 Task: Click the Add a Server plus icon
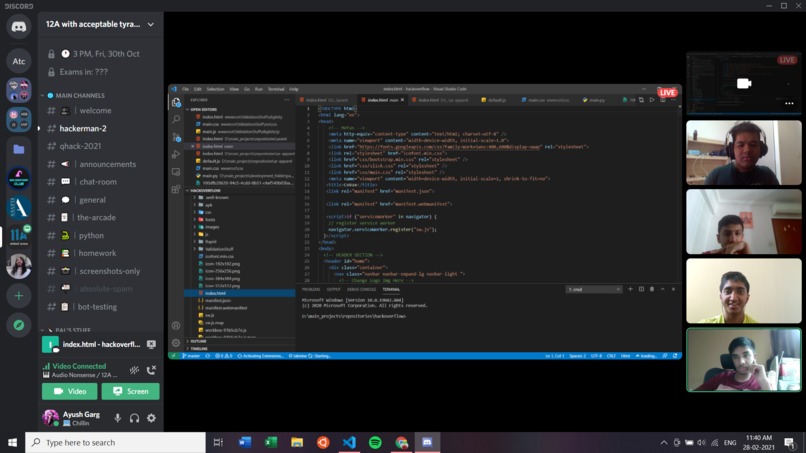point(19,296)
